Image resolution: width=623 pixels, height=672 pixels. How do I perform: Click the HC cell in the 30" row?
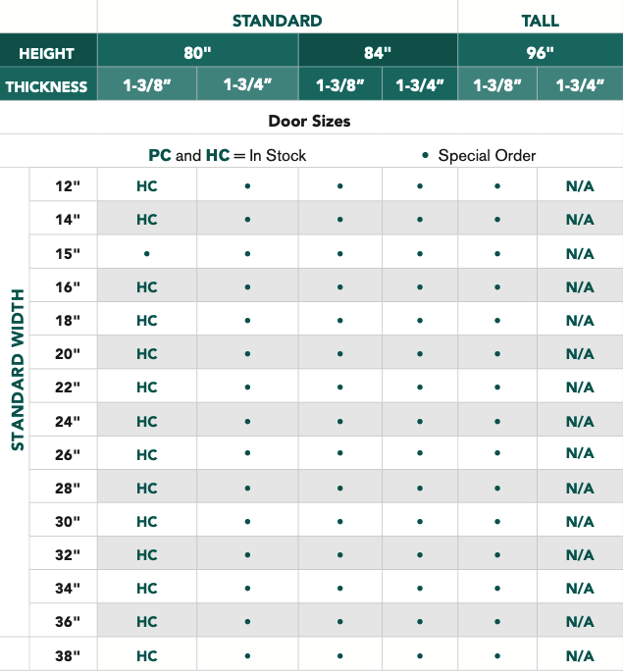pos(146,521)
